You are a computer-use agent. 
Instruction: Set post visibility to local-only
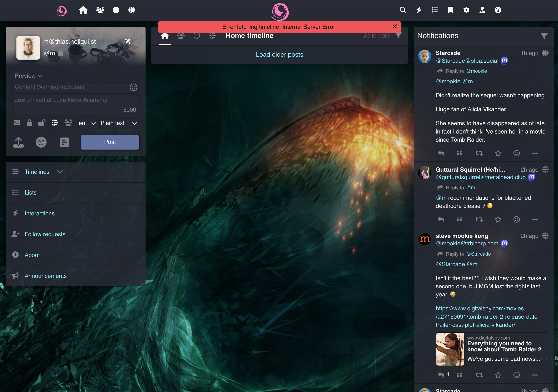[68, 123]
